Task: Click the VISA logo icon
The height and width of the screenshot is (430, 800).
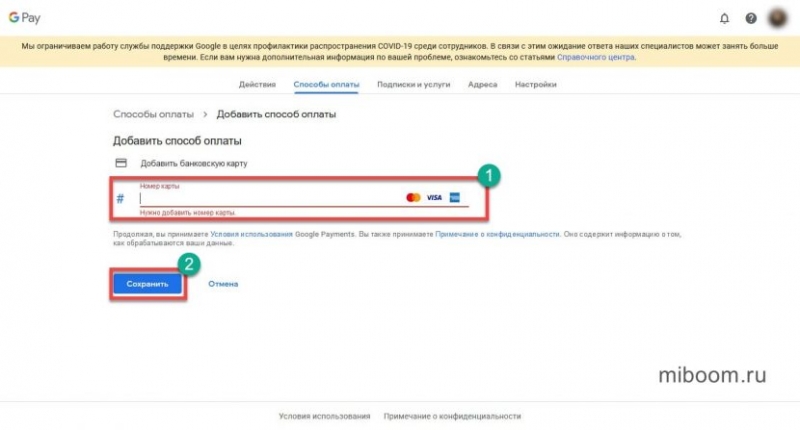Action: [x=434, y=197]
